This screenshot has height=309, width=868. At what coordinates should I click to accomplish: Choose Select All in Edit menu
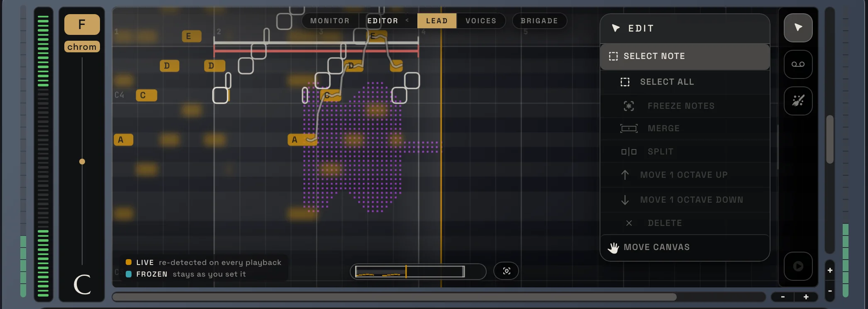click(x=685, y=82)
